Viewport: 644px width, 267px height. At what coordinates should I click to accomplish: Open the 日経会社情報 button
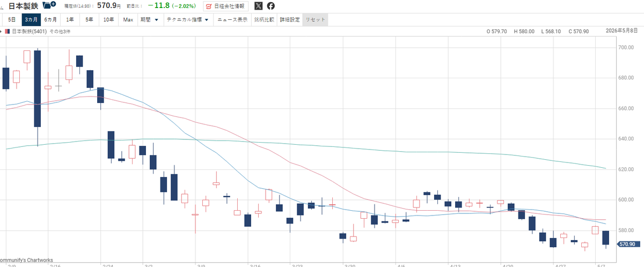(226, 6)
